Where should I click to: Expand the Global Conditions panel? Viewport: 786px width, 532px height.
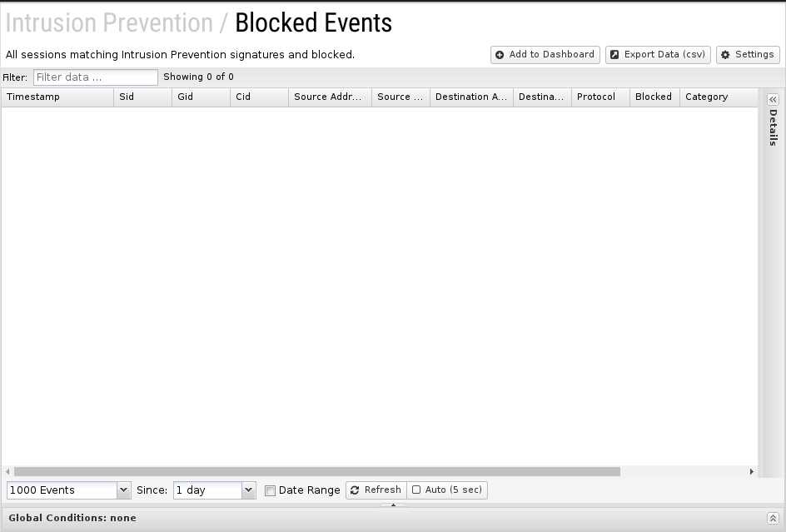pyautogui.click(x=773, y=518)
